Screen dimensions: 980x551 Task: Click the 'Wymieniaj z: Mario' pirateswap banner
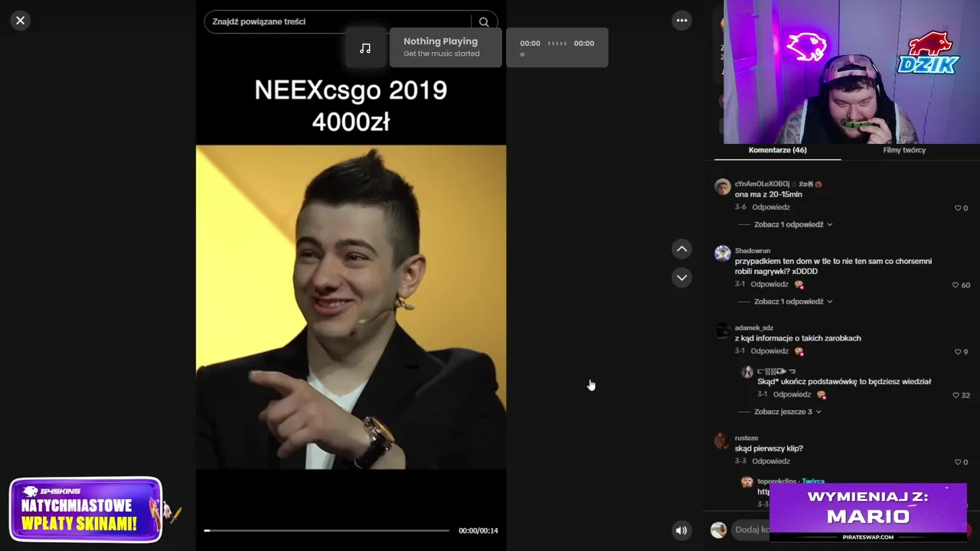pos(868,512)
